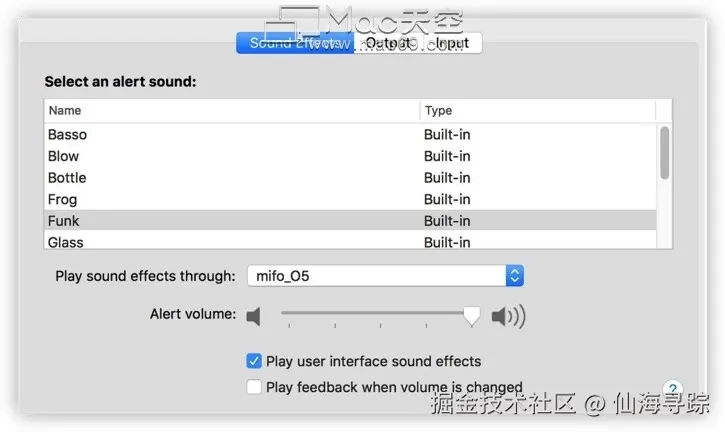
Task: Select the Basso alert sound
Action: tap(350, 135)
